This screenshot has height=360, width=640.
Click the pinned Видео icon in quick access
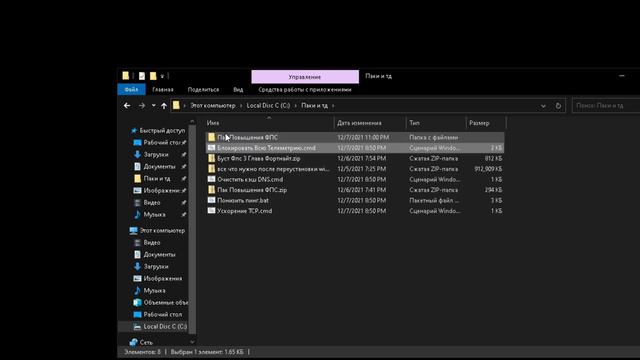point(138,202)
